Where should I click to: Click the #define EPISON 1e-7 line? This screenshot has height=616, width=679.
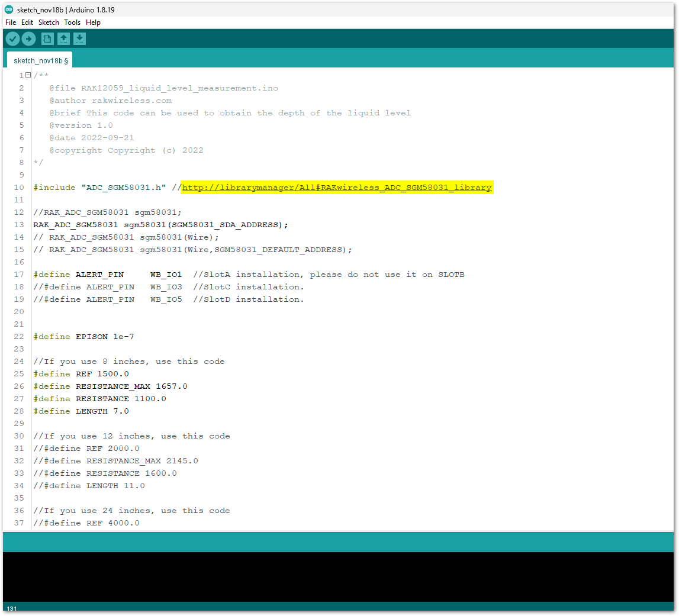[x=83, y=336]
